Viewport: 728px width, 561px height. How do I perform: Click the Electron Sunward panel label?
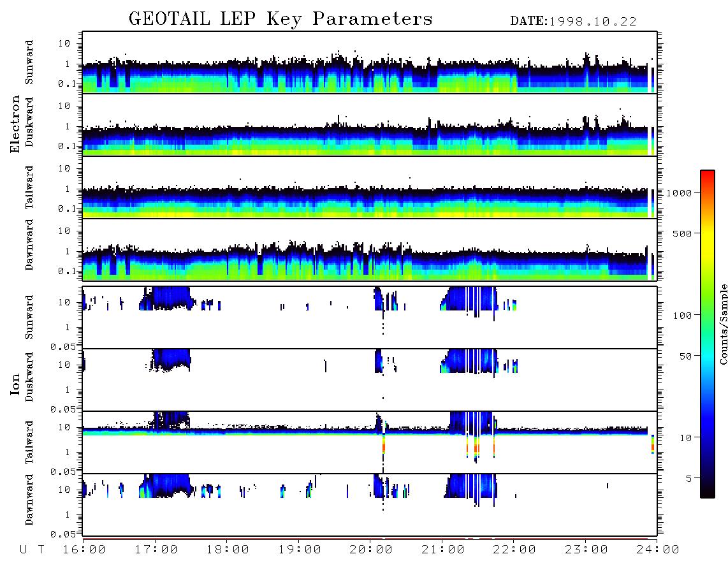point(29,62)
